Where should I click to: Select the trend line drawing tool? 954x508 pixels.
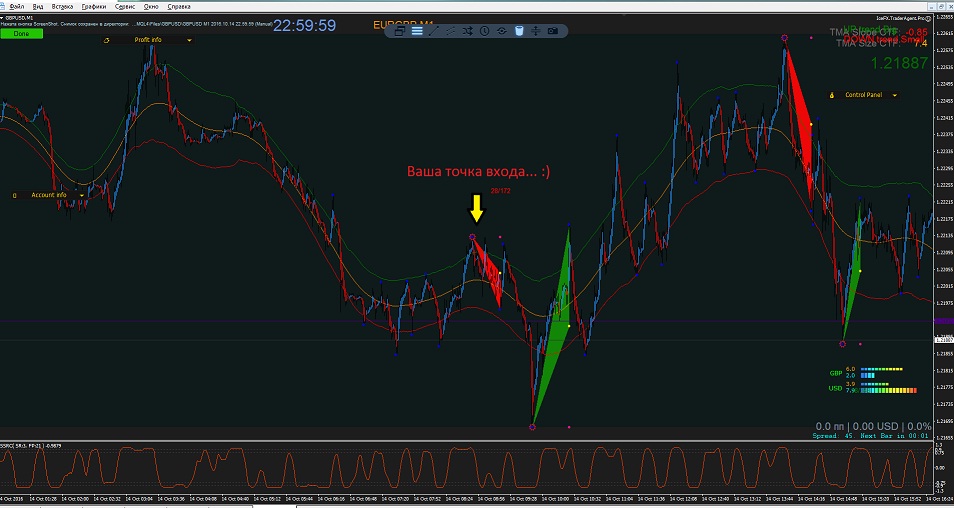[x=434, y=31]
